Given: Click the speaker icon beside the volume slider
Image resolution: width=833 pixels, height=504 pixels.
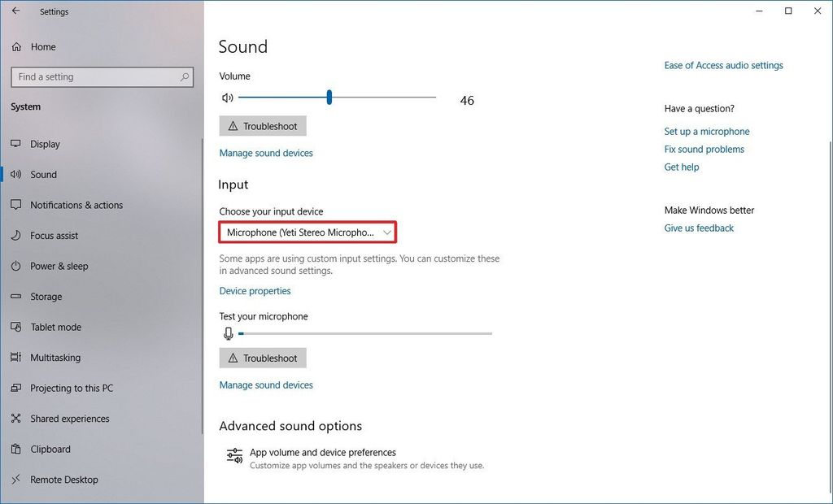Looking at the screenshot, I should tap(227, 97).
